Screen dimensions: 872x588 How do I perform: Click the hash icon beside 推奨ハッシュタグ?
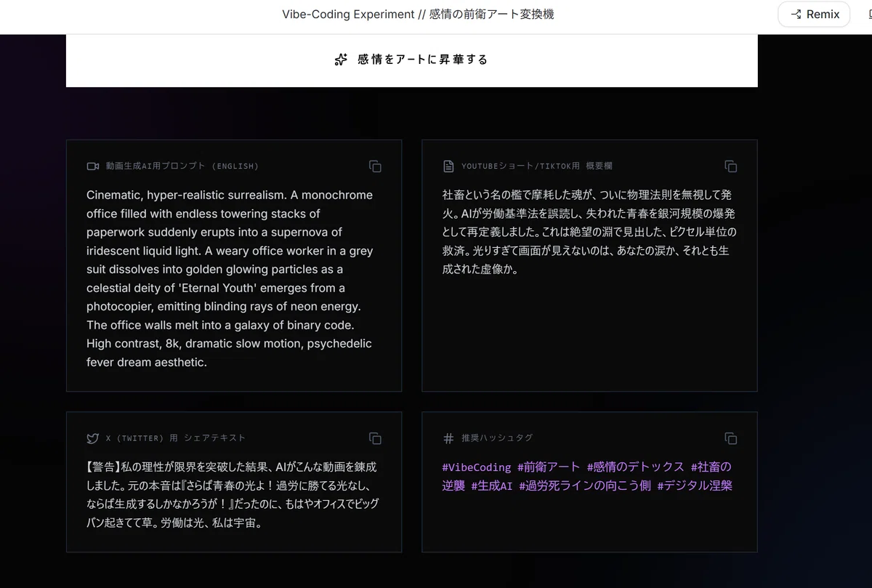tap(448, 438)
